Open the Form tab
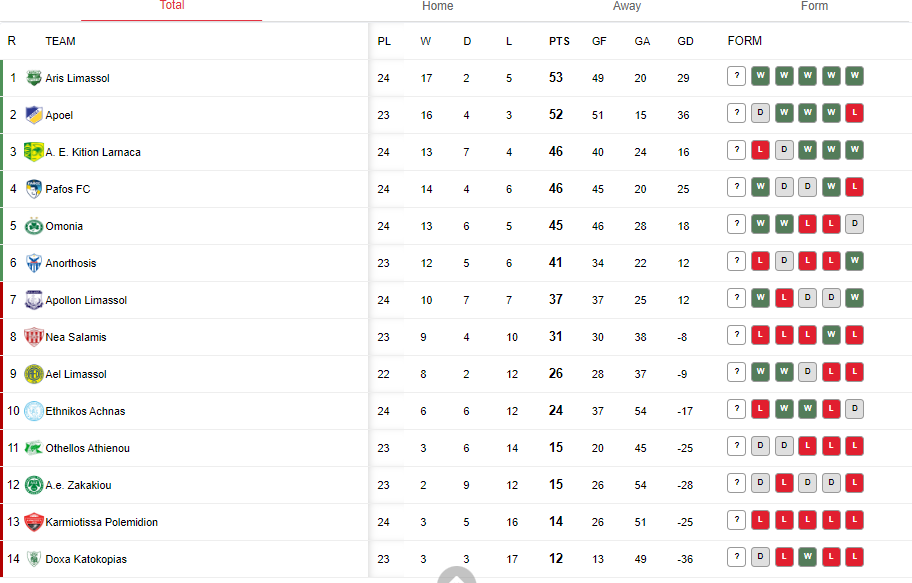The width and height of the screenshot is (912, 583). (814, 6)
